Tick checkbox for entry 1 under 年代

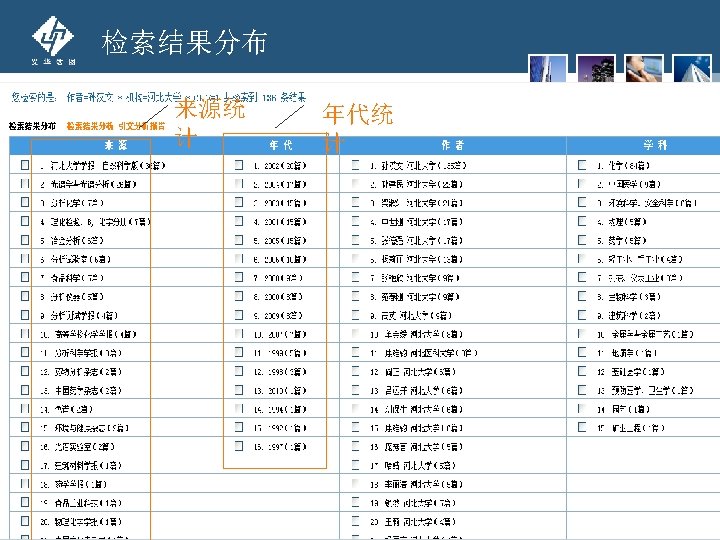239,164
